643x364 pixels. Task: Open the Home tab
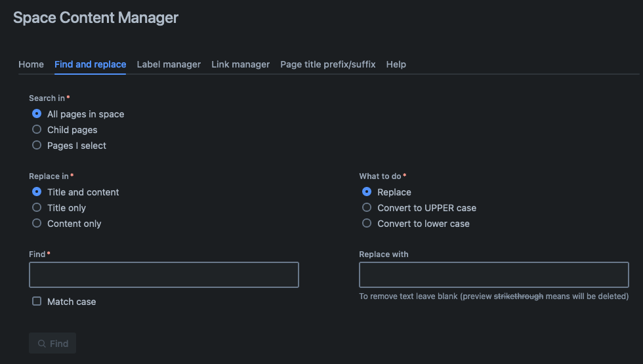[x=31, y=64]
